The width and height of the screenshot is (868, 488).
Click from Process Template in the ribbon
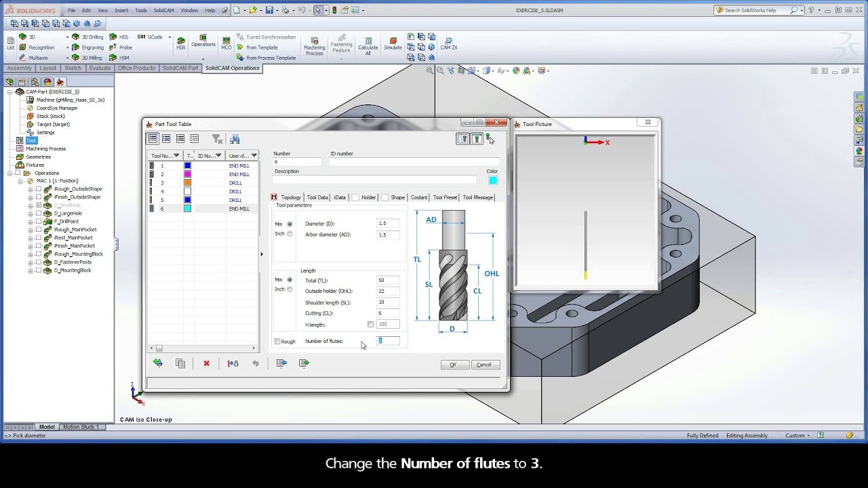(x=267, y=58)
